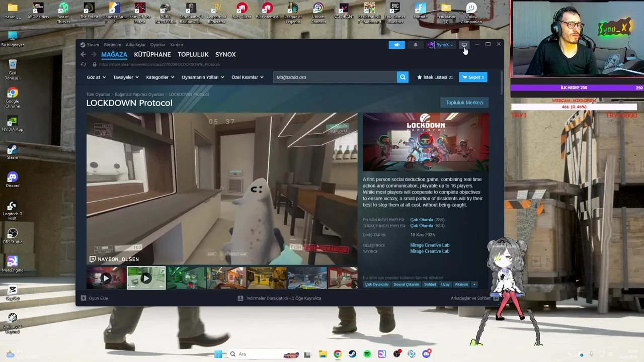Switch to the MAĞAZA tab
The image size is (644, 362).
click(x=114, y=54)
